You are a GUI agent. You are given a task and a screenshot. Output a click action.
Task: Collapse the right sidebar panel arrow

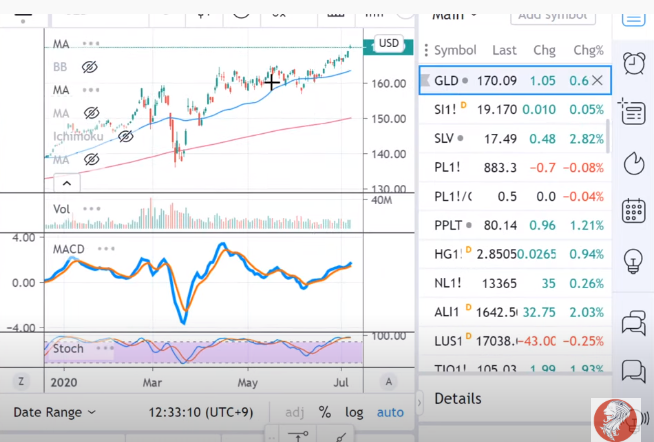pos(420,403)
